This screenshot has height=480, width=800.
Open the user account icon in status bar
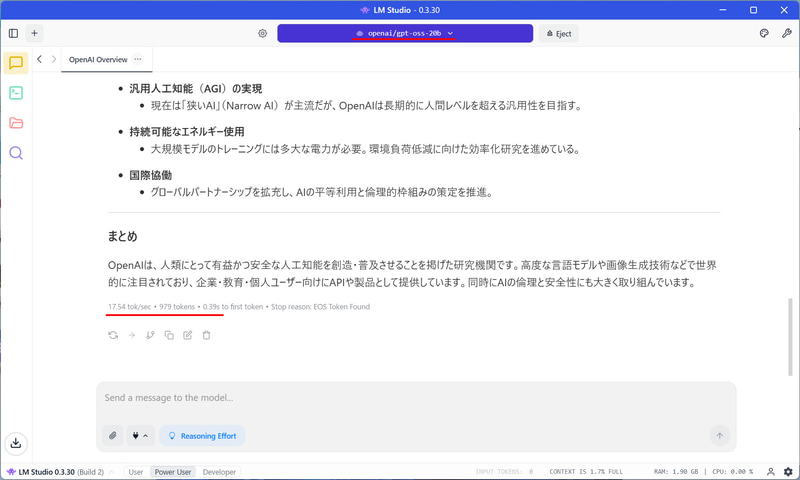771,472
